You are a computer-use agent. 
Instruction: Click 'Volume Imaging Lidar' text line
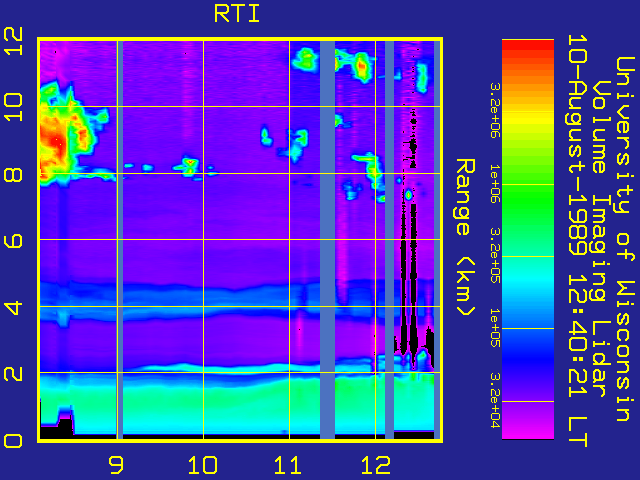(601, 239)
